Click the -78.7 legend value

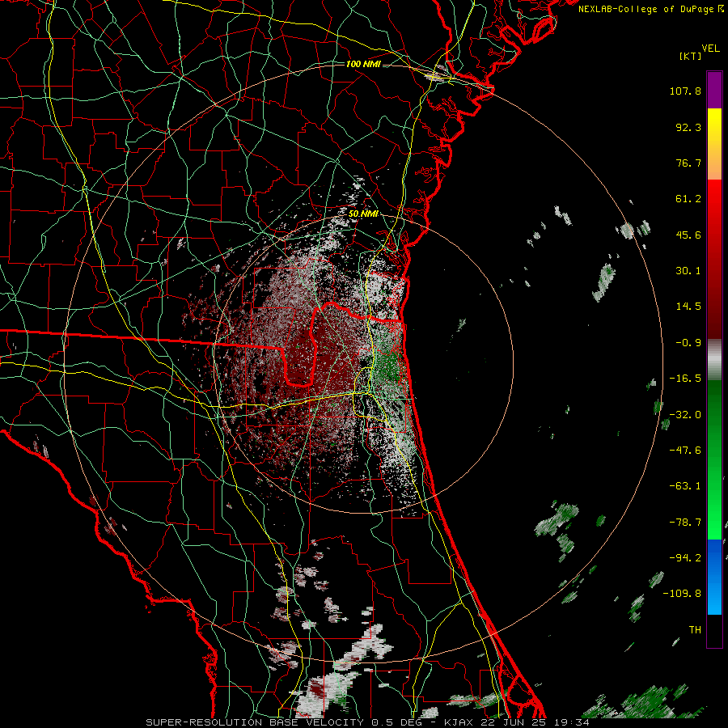685,523
